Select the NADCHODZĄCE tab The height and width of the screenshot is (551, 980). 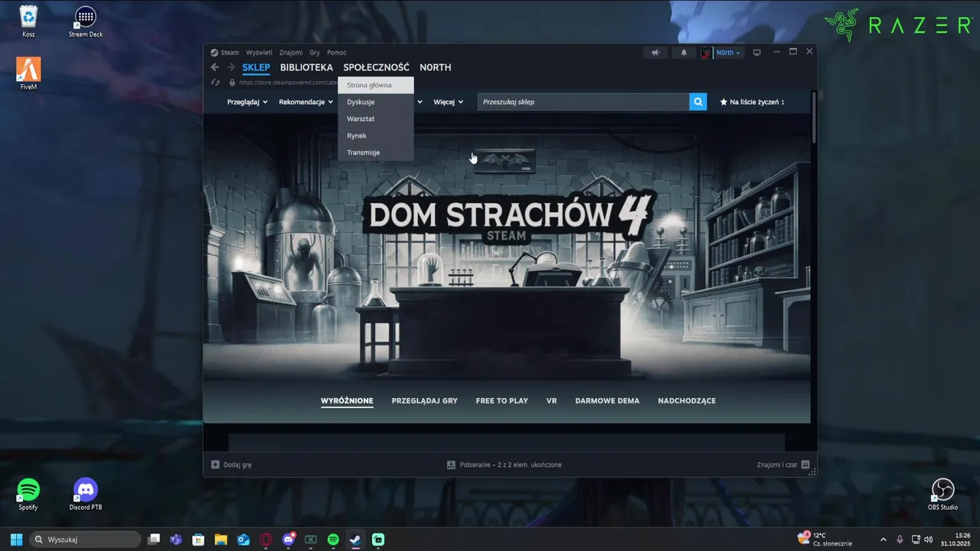(687, 401)
